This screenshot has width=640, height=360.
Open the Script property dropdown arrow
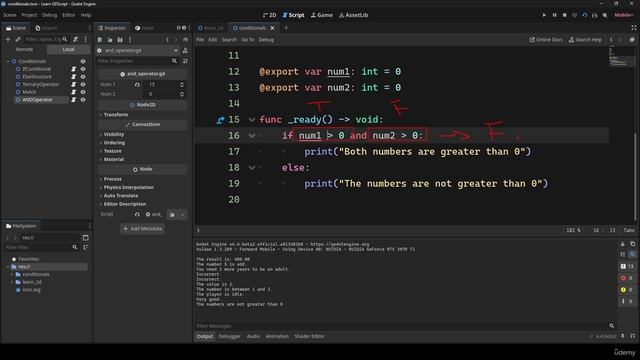point(182,214)
